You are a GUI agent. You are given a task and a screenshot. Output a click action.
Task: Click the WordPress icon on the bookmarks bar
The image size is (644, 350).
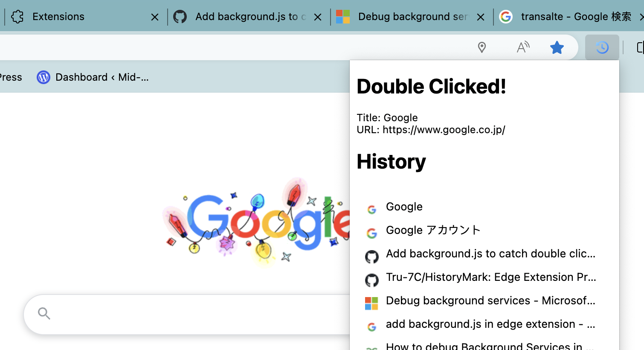click(x=43, y=77)
